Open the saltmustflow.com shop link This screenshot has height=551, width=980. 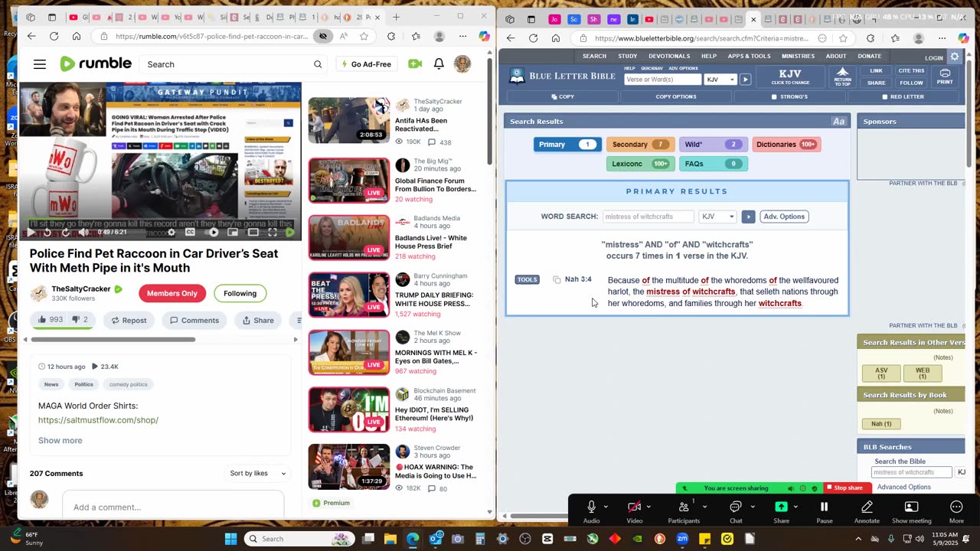click(98, 420)
